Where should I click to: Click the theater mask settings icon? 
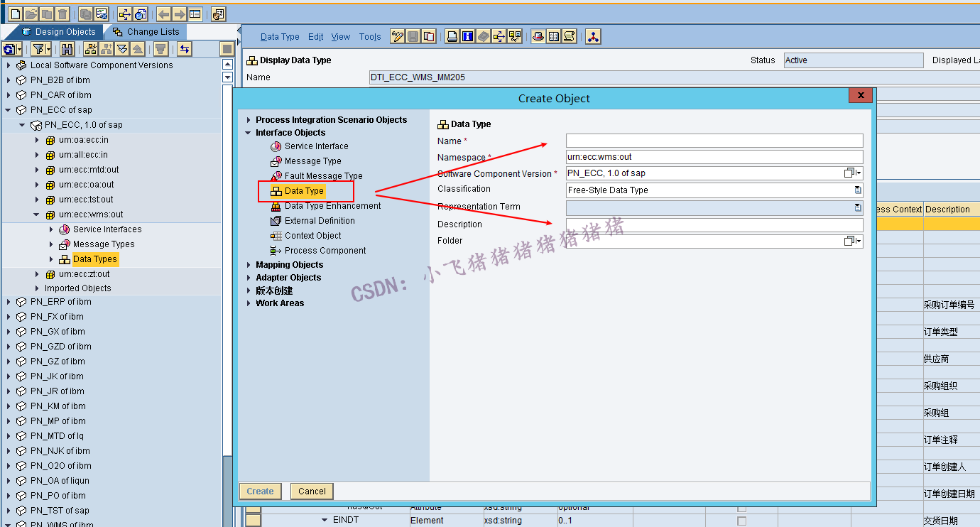click(x=218, y=13)
